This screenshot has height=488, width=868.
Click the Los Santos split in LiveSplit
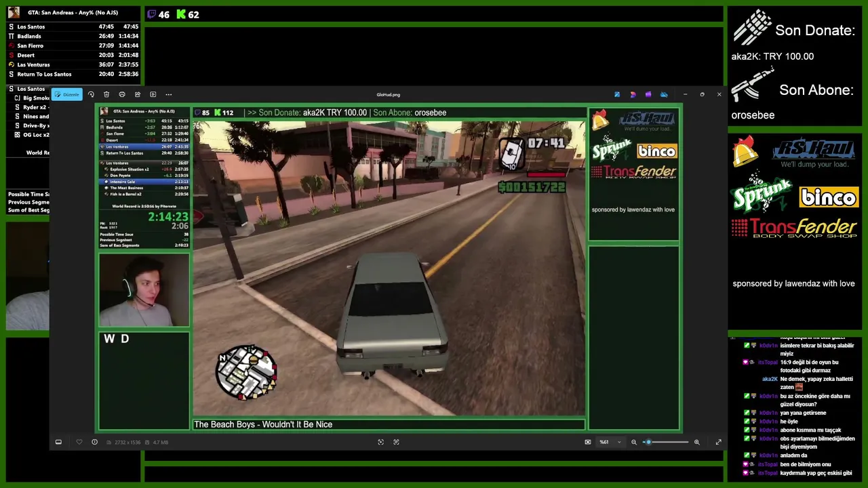click(74, 26)
